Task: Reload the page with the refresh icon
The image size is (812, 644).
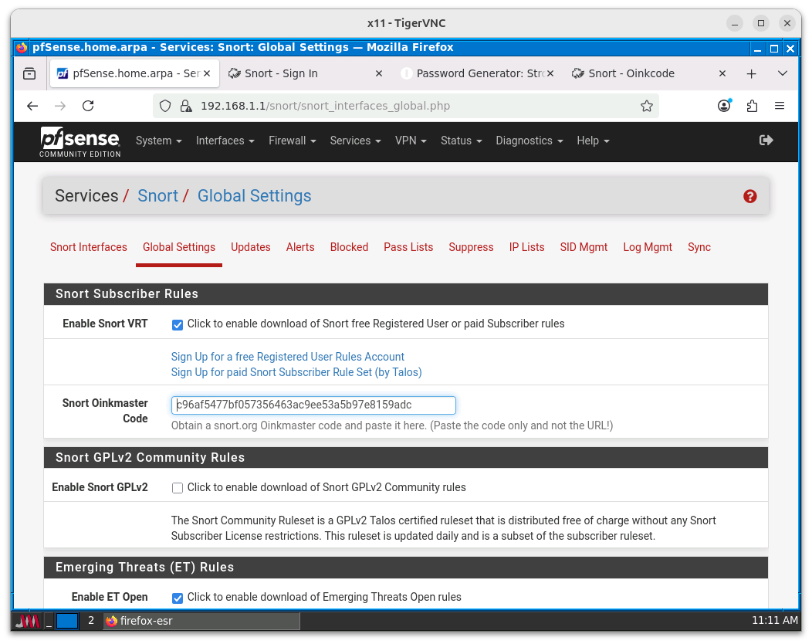Action: 89,107
